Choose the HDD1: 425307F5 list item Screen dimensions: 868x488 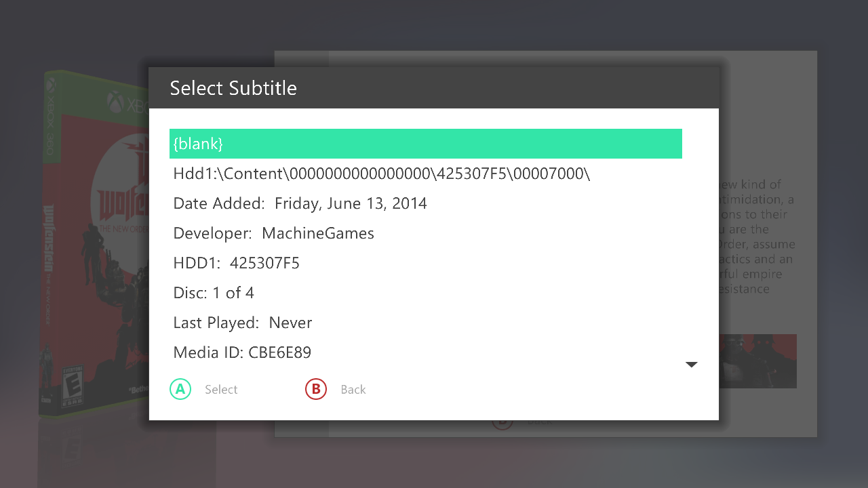tap(237, 263)
